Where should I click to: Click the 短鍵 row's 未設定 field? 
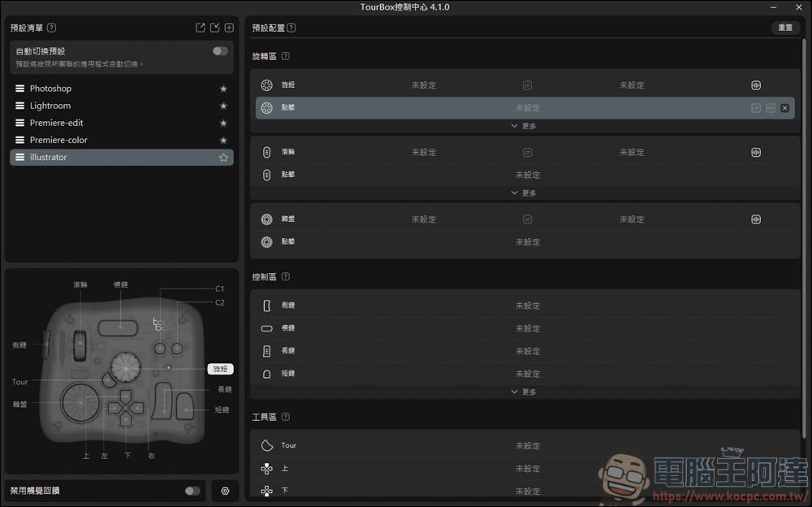pos(528,374)
